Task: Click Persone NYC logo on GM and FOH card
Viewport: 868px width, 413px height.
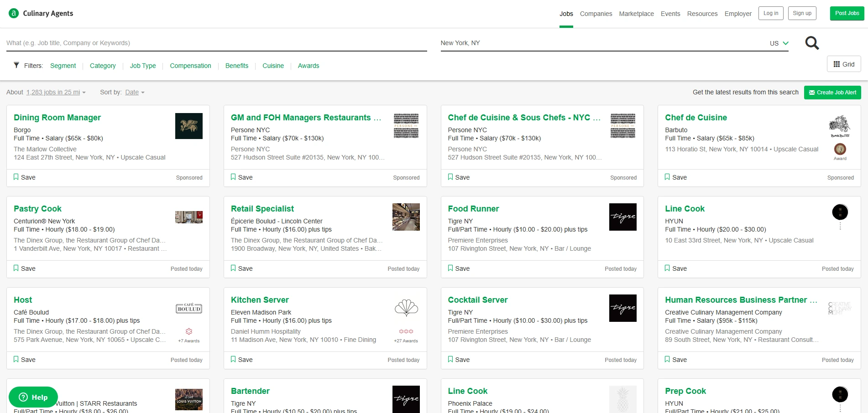Action: tap(406, 126)
